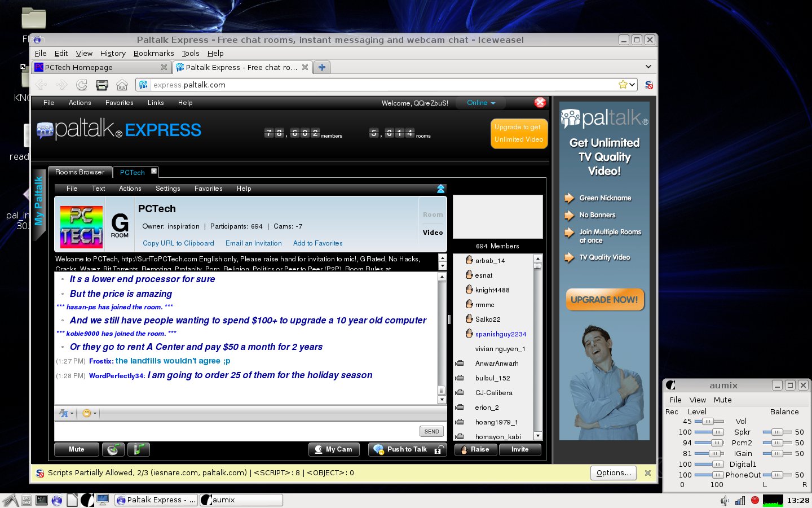Click the webcam icon beside AnwarAnwarh
The image size is (812, 508).
460,363
